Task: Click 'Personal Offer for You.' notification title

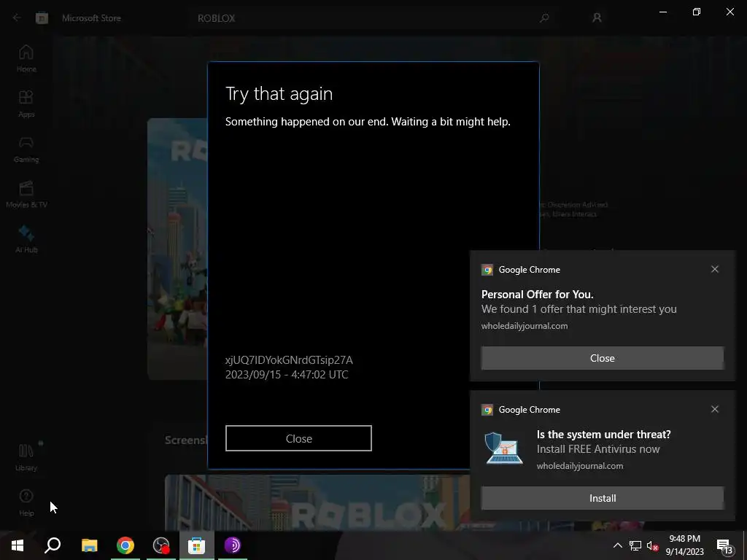Action: pos(537,295)
